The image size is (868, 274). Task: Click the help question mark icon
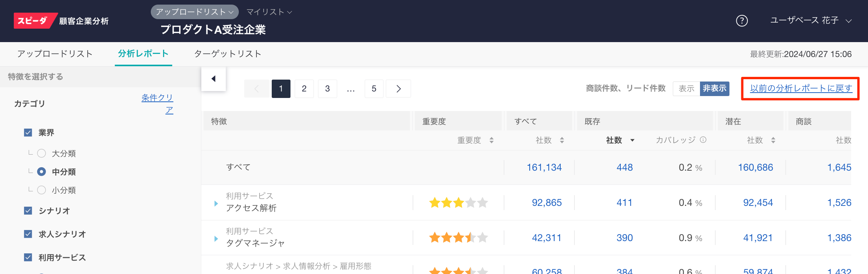(742, 21)
